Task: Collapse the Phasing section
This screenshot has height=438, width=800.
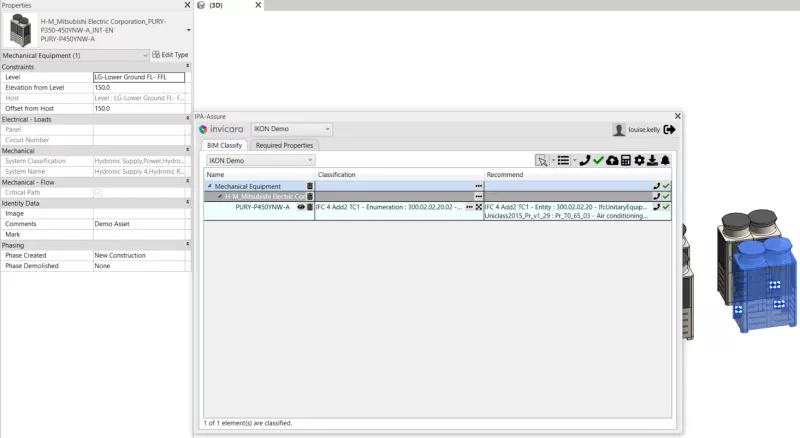Action: coord(187,245)
